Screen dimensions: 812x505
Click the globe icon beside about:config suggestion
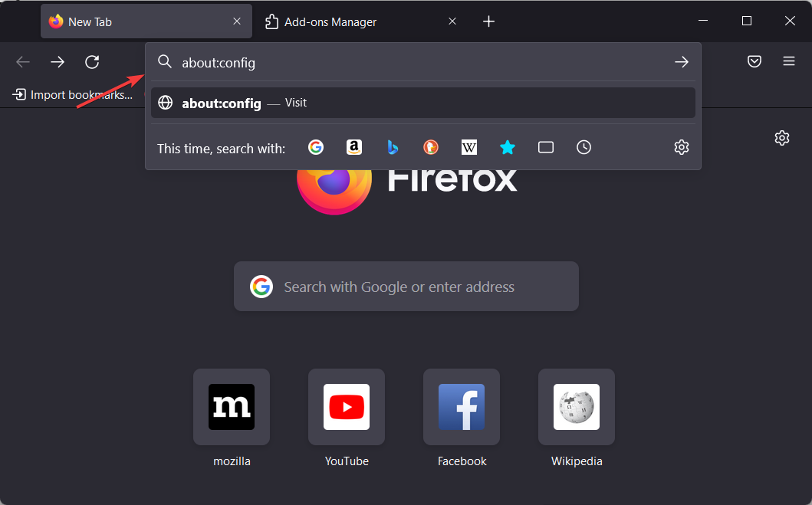(165, 103)
